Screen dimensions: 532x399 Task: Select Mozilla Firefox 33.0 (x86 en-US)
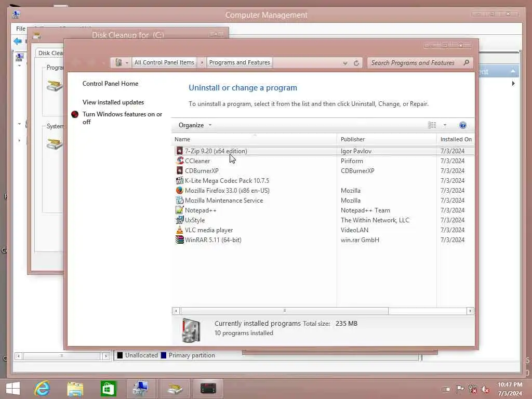[227, 190]
